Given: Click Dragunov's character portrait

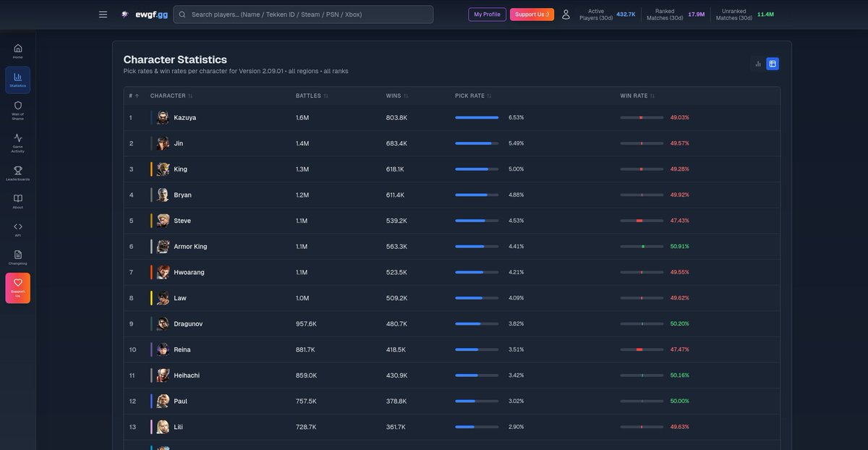Looking at the screenshot, I should [163, 324].
